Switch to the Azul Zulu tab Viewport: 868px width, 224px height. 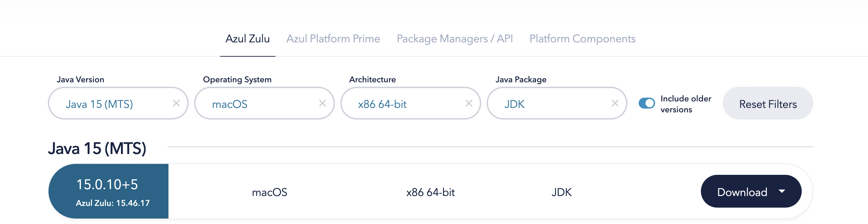tap(248, 39)
